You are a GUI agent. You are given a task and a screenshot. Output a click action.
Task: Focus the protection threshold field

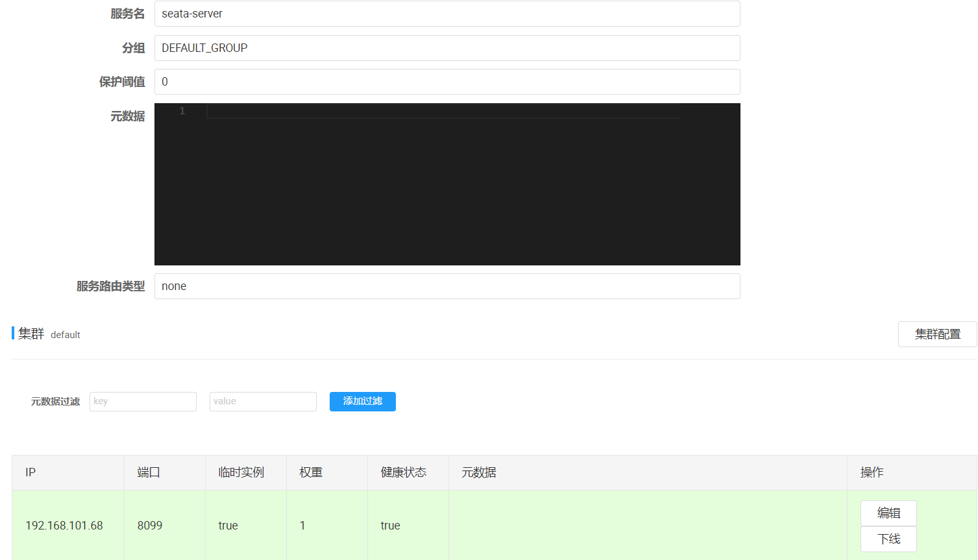click(x=447, y=82)
